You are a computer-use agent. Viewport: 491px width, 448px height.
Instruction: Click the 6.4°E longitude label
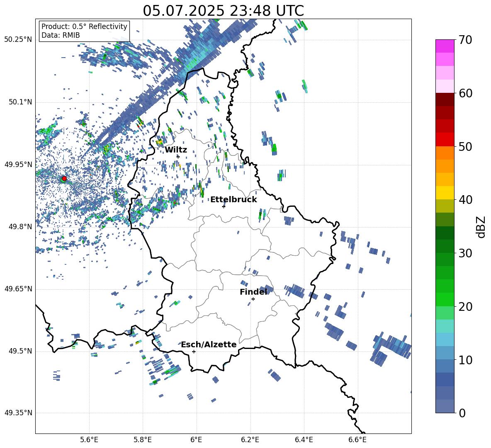pos(304,440)
